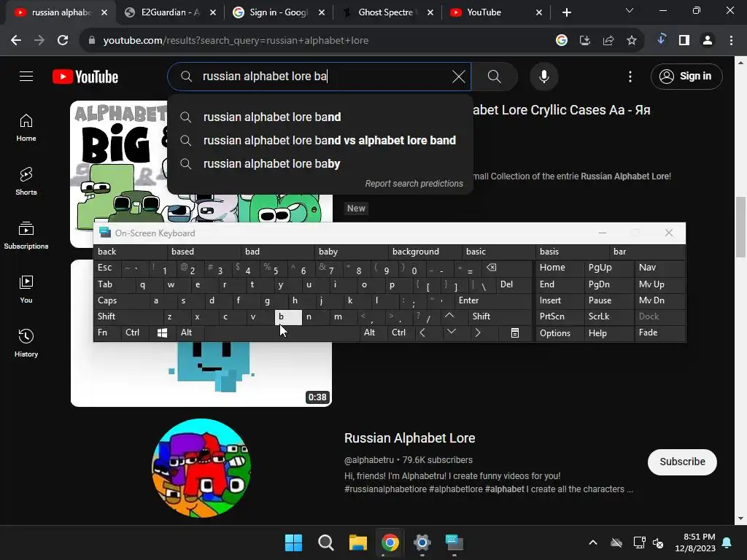Clear the search box with the X
Screen dimensions: 747x560
coord(458,76)
